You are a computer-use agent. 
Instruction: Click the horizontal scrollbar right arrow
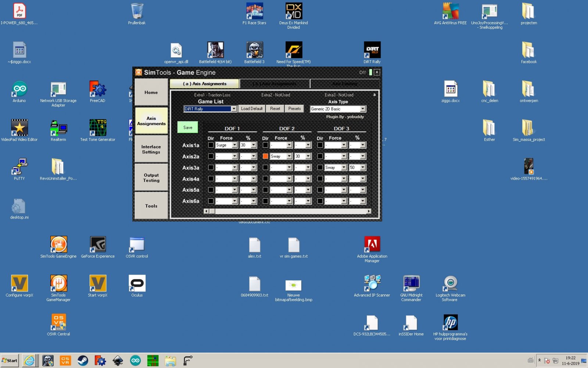point(369,211)
